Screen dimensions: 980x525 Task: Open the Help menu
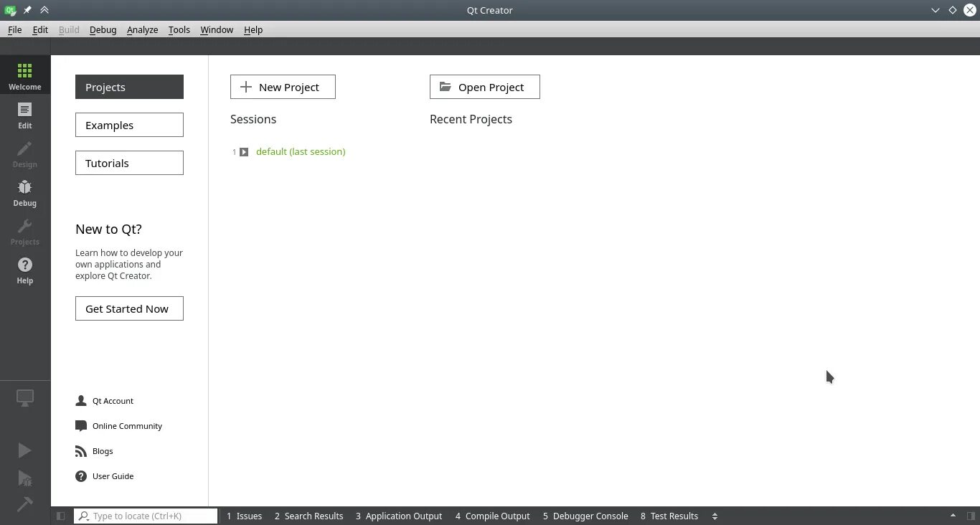tap(253, 29)
